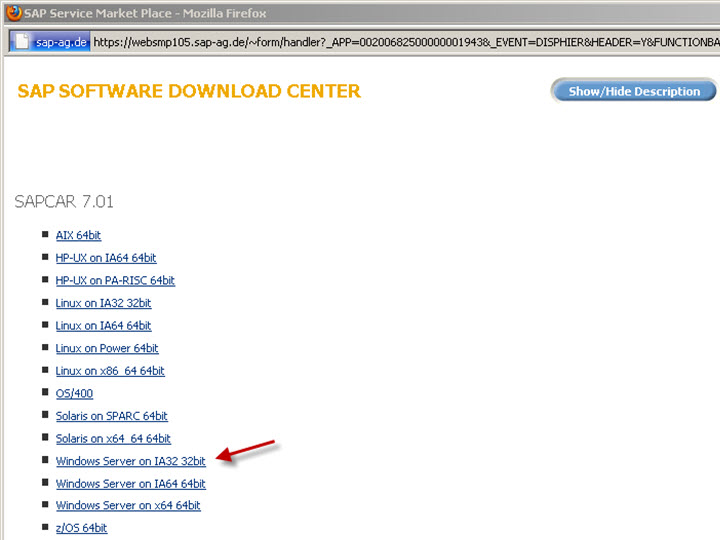Open Windows Server on IA64 64bit

130,484
